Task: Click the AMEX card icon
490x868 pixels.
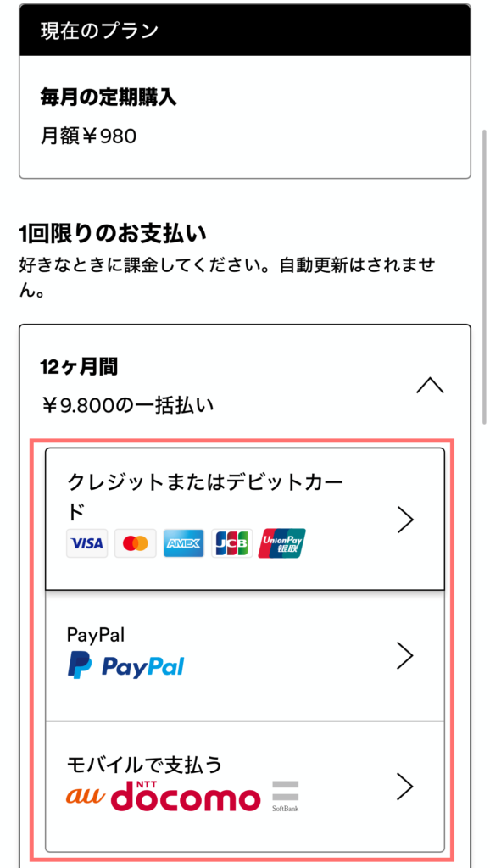Action: (184, 543)
